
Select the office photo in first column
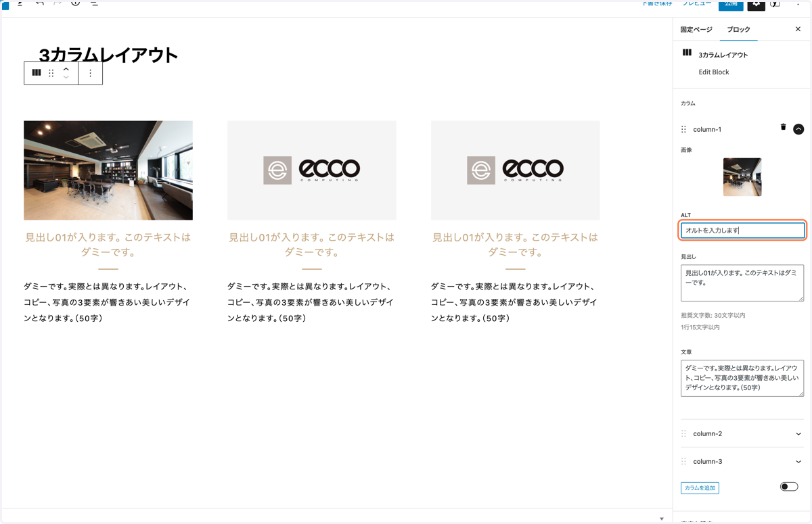point(108,170)
